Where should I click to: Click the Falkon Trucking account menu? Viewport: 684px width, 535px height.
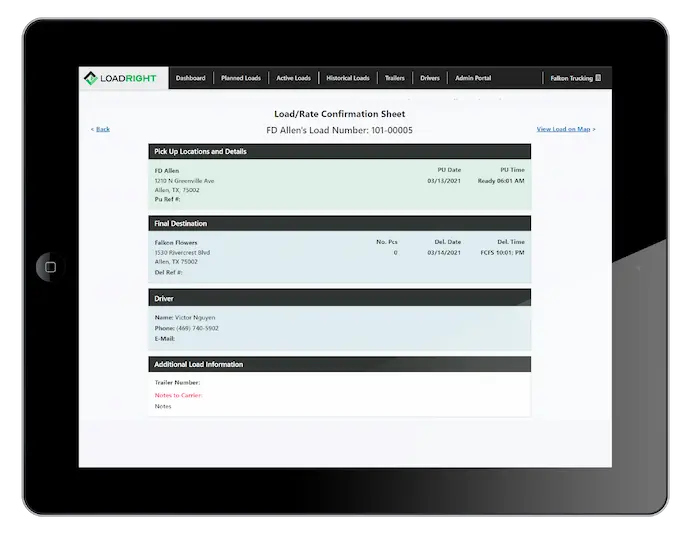[575, 78]
